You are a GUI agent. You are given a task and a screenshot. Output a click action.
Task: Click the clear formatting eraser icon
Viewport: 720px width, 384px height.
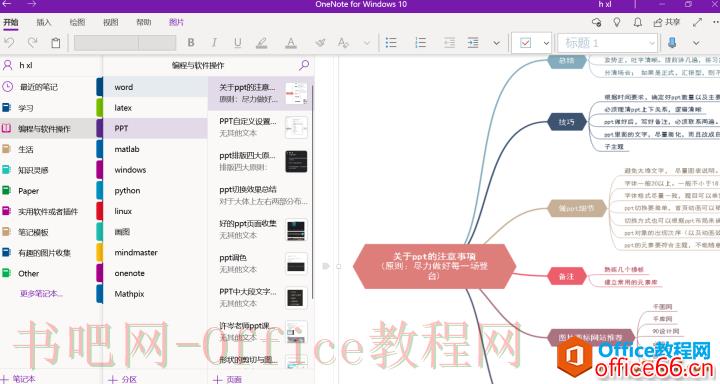point(320,43)
